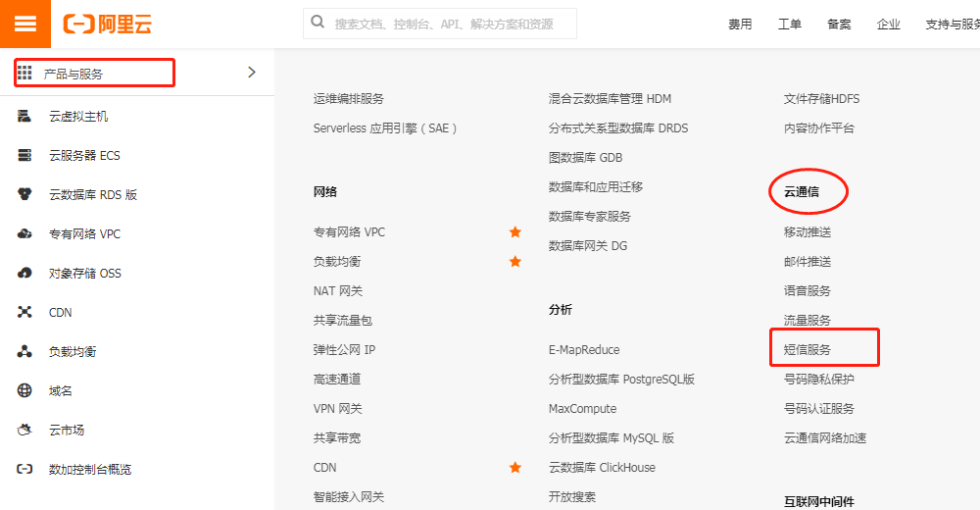Open 短信服务 under 云通信
The image size is (980, 510).
808,350
